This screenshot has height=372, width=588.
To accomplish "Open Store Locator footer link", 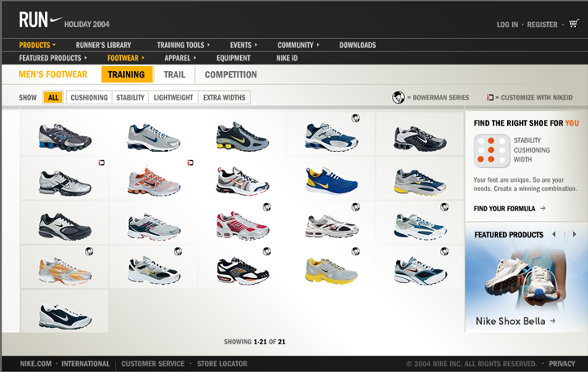I will [222, 364].
